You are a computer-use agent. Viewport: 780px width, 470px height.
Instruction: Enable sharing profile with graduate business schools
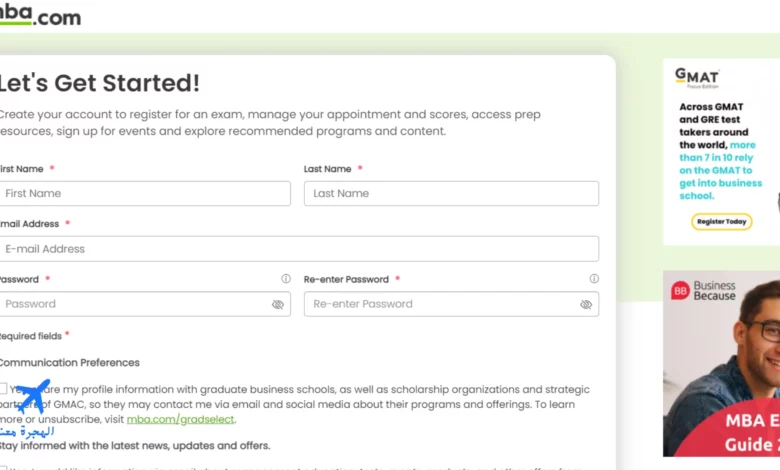click(3, 388)
